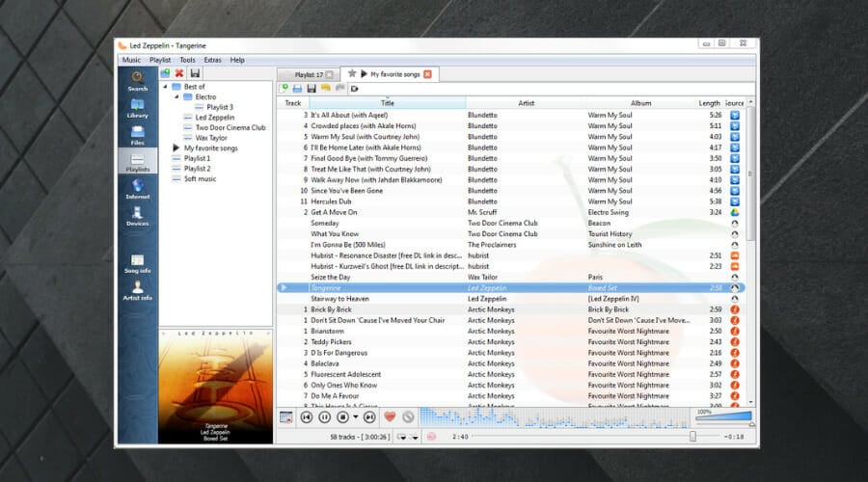
Task: Click the Led Zeppelin album cover art
Action: pos(216,386)
